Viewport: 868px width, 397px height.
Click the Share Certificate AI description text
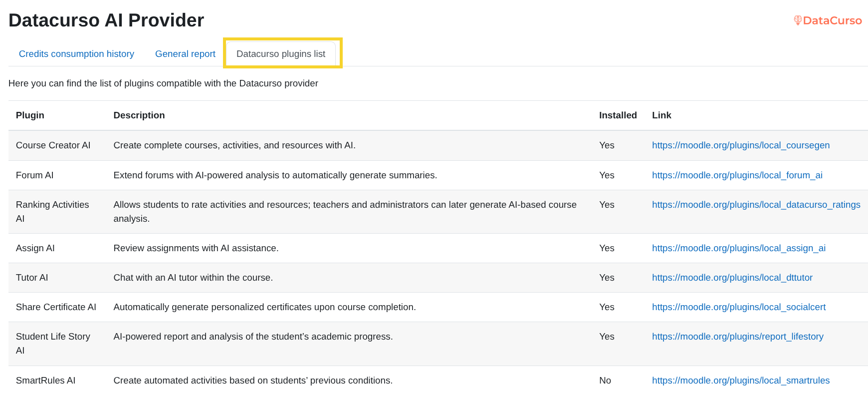point(265,307)
